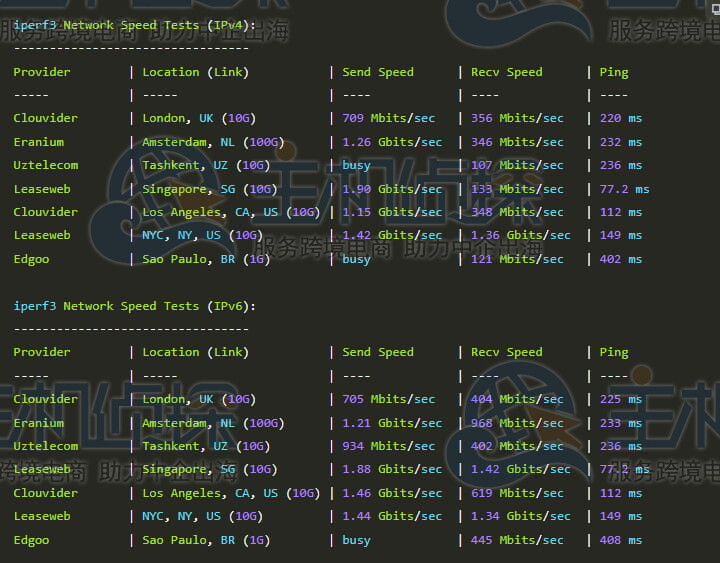The image size is (720, 563).
Task: Click the 709 Mbits/sec send speed value
Action: point(388,118)
